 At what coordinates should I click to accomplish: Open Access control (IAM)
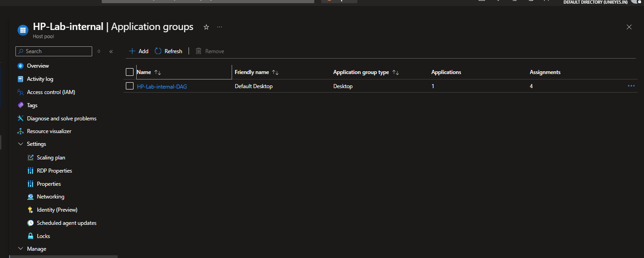51,92
